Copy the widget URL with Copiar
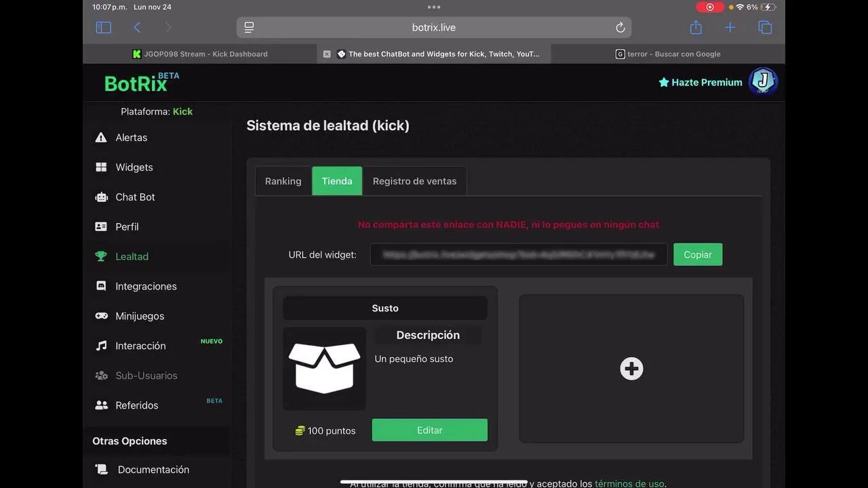The height and width of the screenshot is (488, 868). (x=698, y=255)
